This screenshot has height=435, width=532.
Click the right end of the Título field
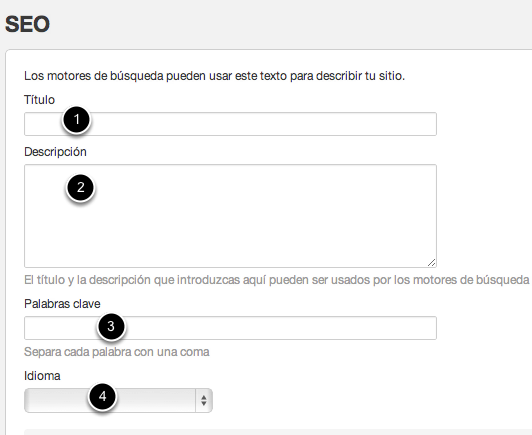424,124
